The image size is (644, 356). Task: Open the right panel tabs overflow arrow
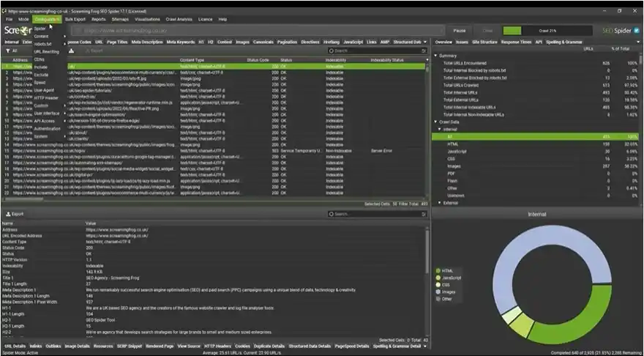638,42
